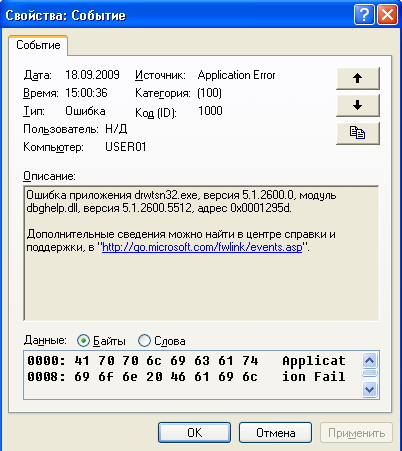Open the Событие tab

[x=38, y=45]
